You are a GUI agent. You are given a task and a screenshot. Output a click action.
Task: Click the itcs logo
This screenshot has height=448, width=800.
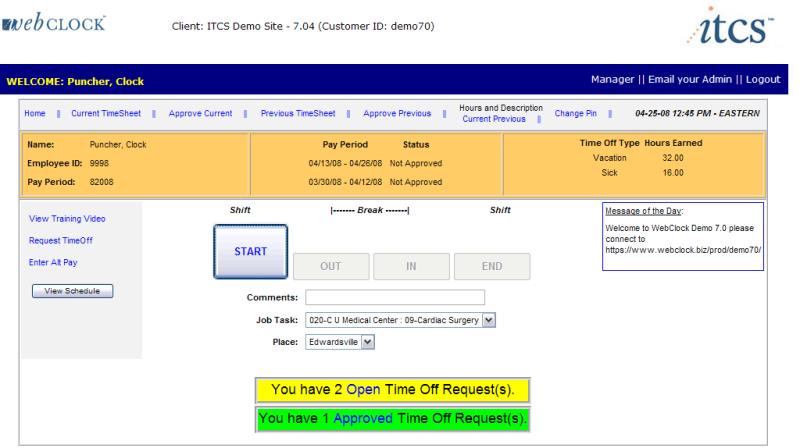pyautogui.click(x=731, y=26)
